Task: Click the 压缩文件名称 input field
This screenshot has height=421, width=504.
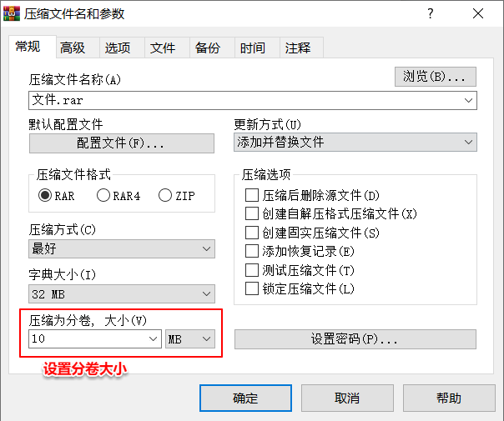Action: (246, 101)
